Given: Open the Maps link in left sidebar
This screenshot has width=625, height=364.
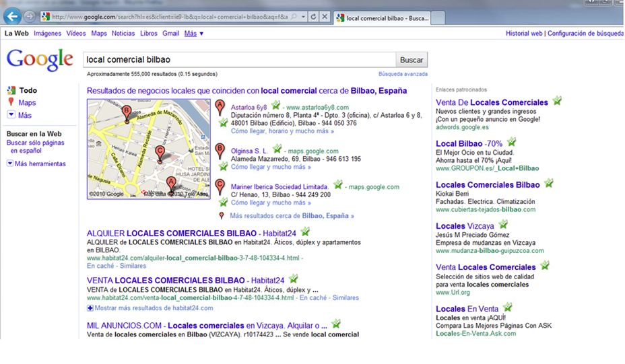Looking at the screenshot, I should [x=27, y=103].
